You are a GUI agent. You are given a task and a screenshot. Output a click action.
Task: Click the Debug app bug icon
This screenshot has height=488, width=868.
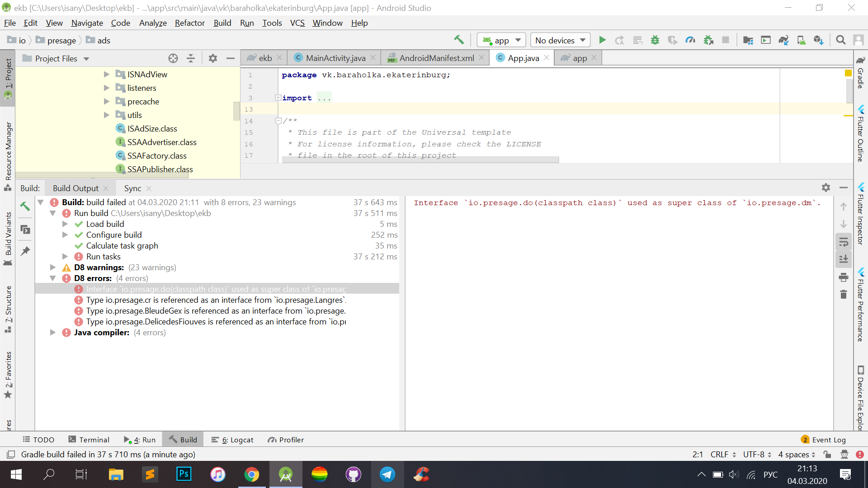(655, 40)
